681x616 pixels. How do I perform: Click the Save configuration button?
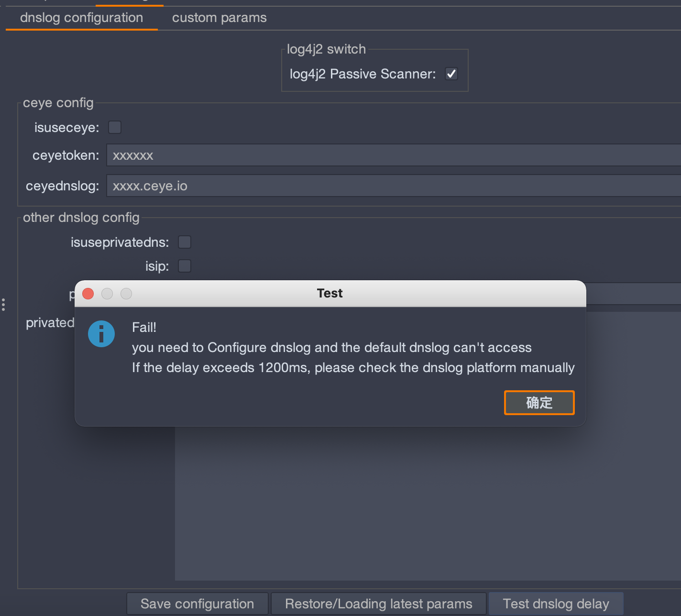[x=198, y=604]
